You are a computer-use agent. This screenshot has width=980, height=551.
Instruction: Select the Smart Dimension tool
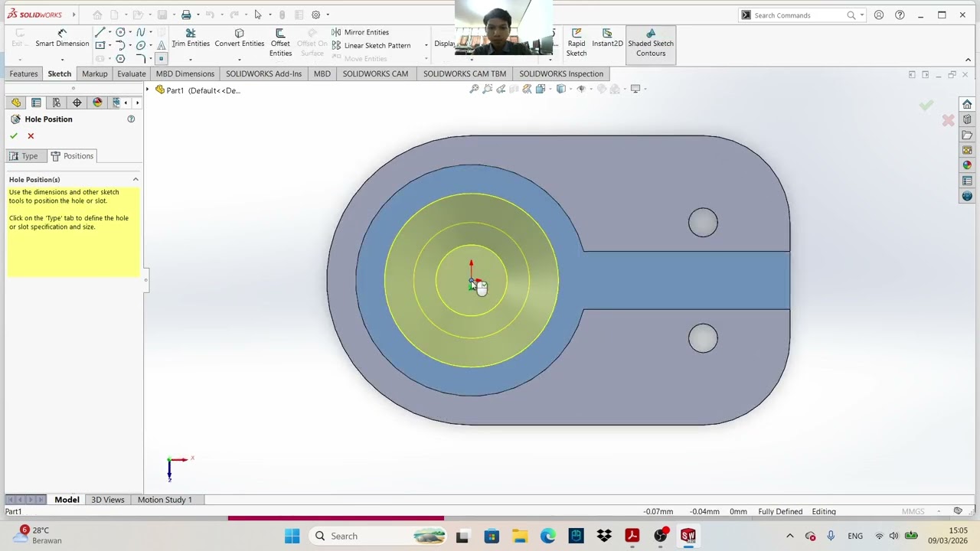pyautogui.click(x=62, y=38)
